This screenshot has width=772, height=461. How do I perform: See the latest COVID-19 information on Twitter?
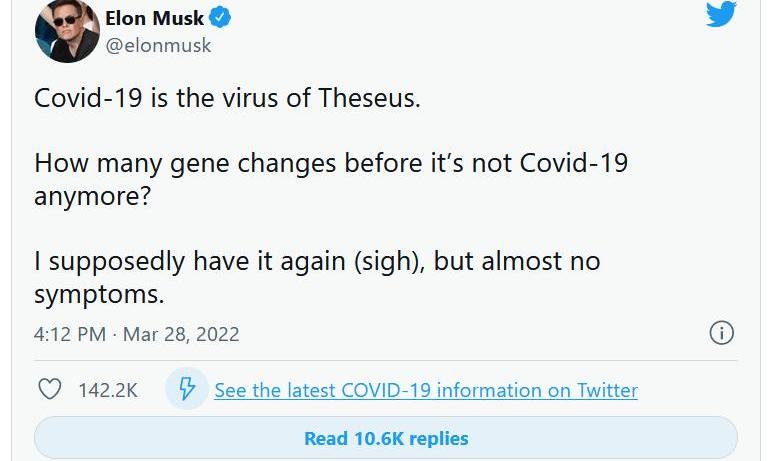tap(426, 390)
